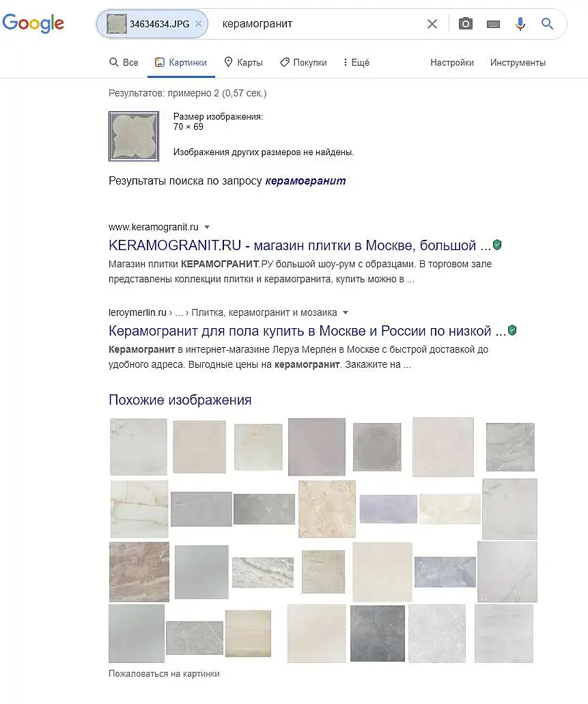Click shield icon beside KERAMOGRANIT.RU result
This screenshot has width=588, height=704.
[x=497, y=245]
